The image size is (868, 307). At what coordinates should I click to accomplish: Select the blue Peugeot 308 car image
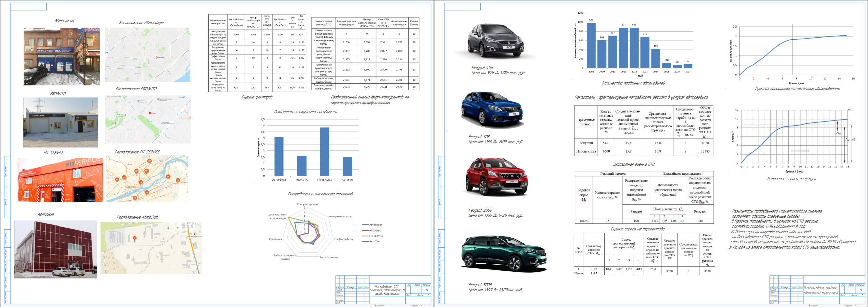point(492,110)
